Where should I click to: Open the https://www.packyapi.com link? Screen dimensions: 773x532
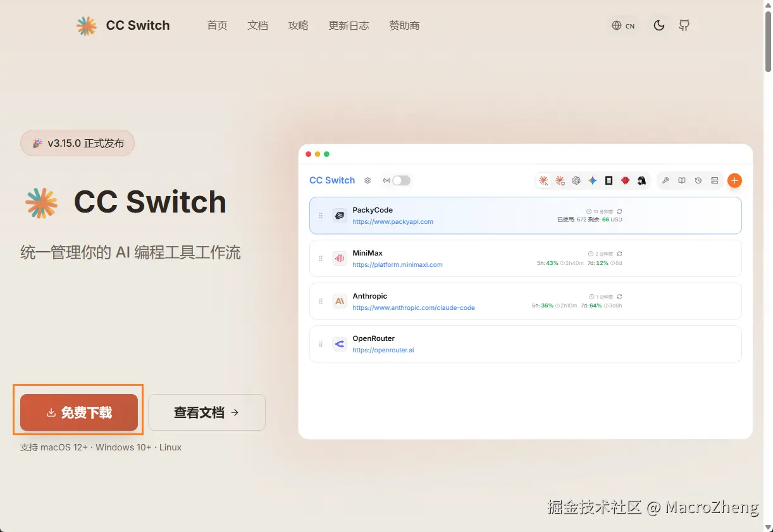coord(393,222)
